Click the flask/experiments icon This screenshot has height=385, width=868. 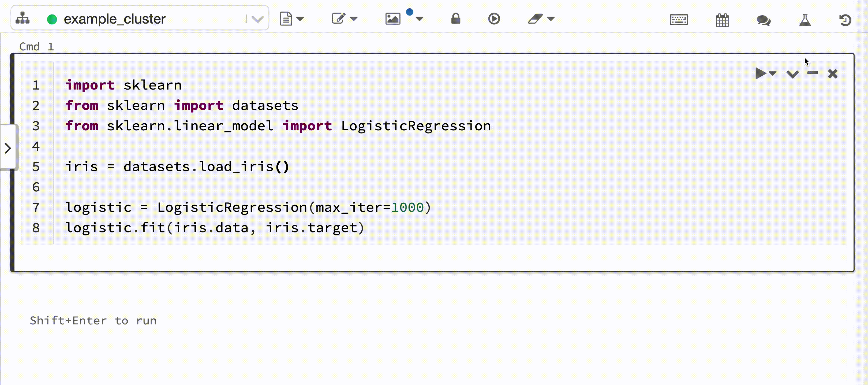804,19
